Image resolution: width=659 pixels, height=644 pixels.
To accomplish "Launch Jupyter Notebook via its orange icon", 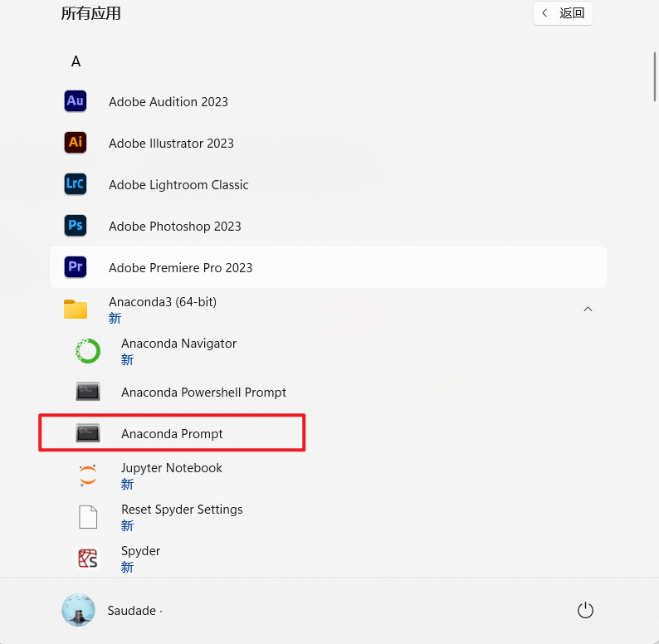I will [88, 475].
